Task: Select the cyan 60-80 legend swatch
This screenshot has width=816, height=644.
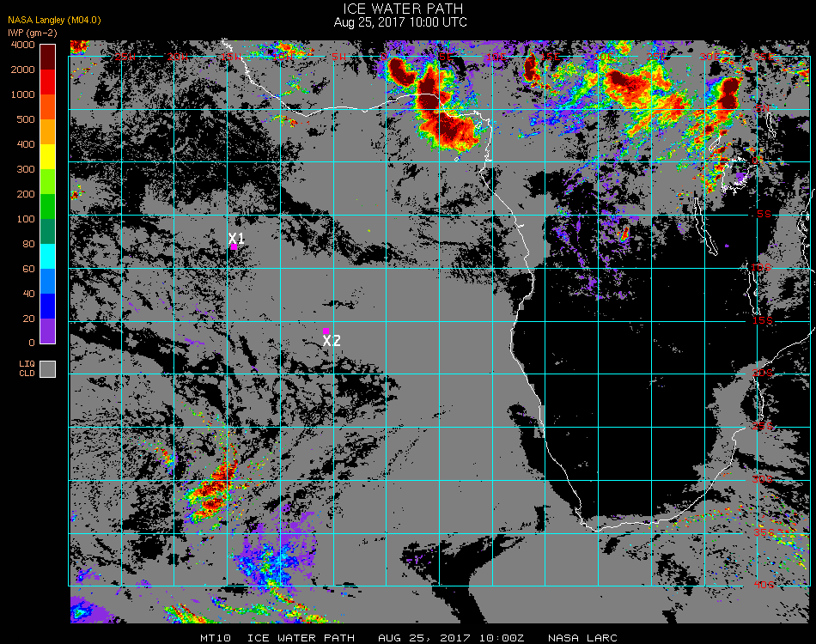Action: pyautogui.click(x=48, y=257)
